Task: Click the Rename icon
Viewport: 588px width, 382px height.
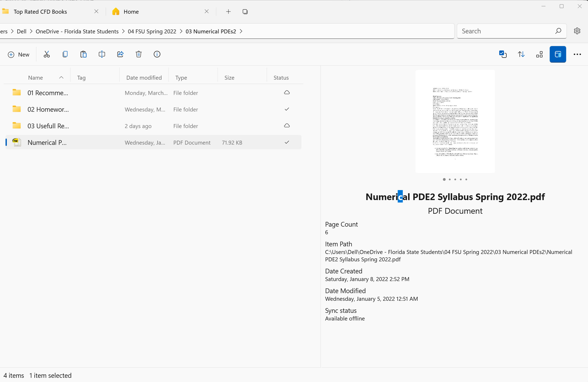Action: coord(102,54)
